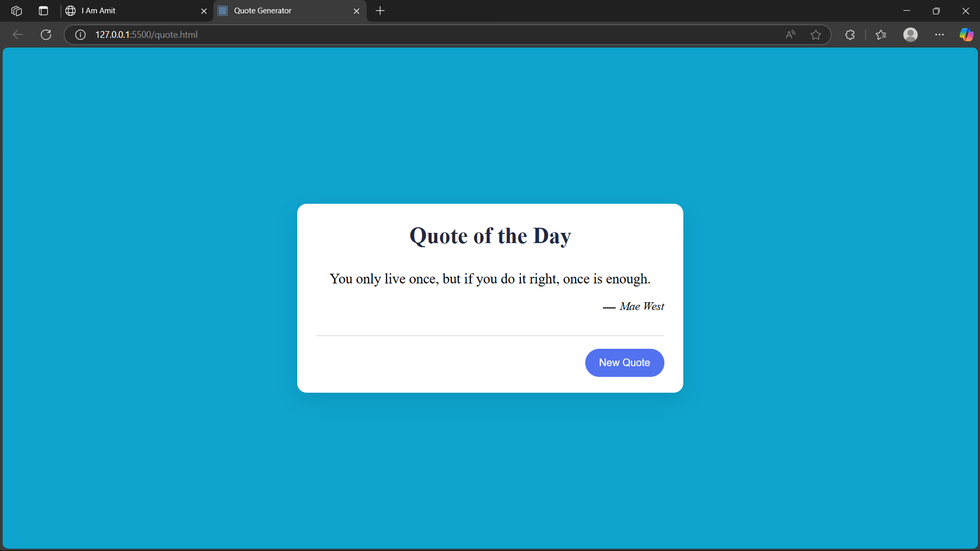Select the Quote Generator tab
The width and height of the screenshot is (980, 551).
point(283,11)
